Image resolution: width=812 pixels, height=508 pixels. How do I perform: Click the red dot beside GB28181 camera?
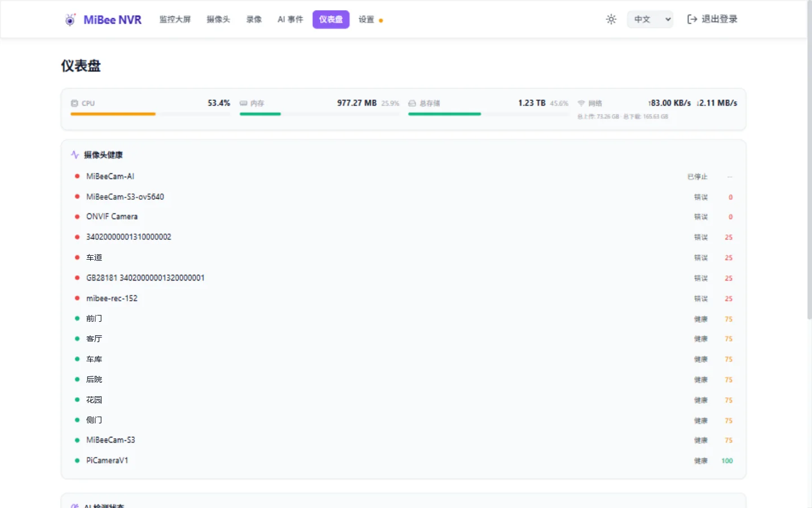(x=77, y=278)
